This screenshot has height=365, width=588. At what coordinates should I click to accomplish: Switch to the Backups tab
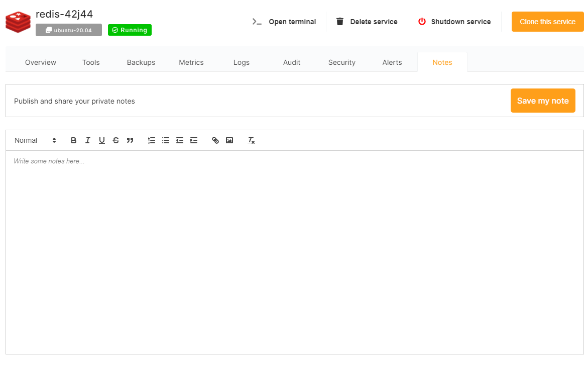click(141, 62)
